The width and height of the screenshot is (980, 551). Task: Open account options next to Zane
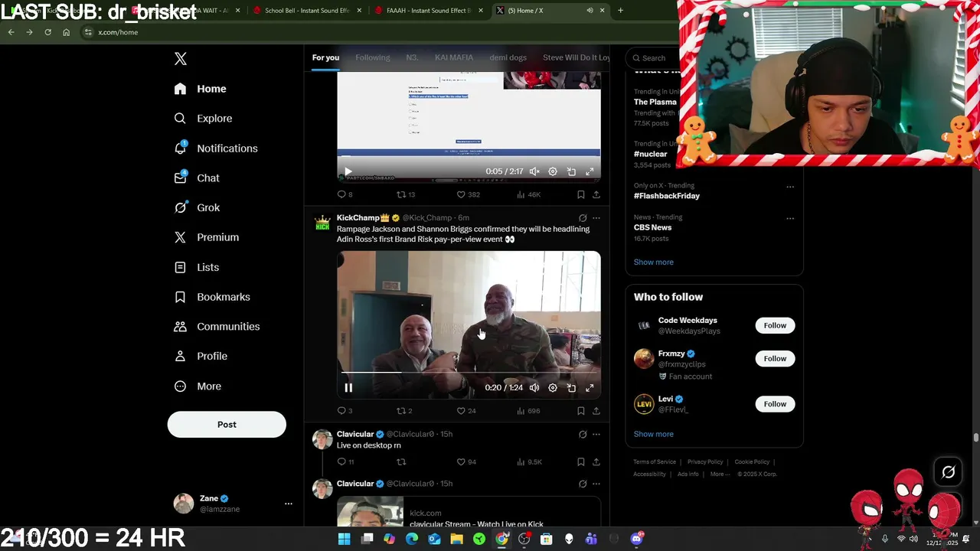click(289, 504)
